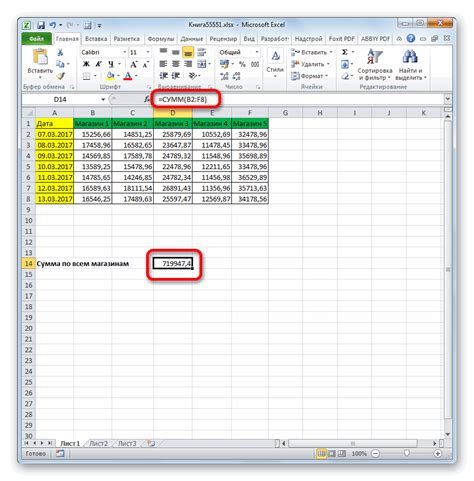Apply the red font color button
The height and width of the screenshot is (481, 474).
(128, 76)
